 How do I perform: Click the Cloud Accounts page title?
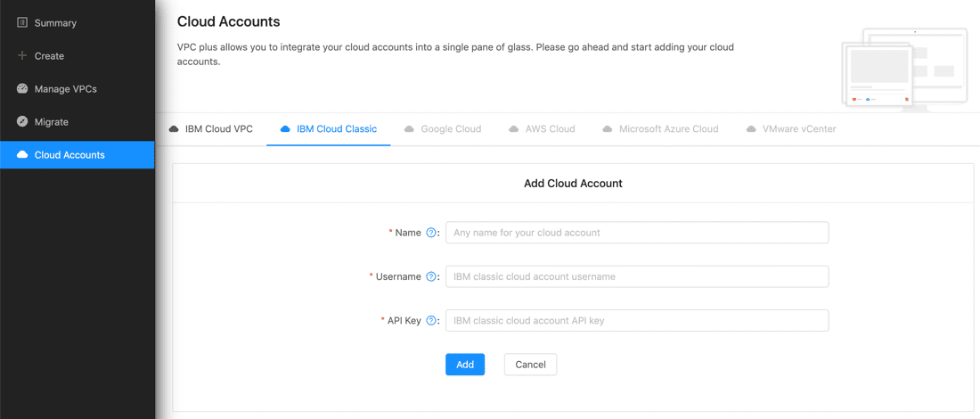[x=229, y=21]
